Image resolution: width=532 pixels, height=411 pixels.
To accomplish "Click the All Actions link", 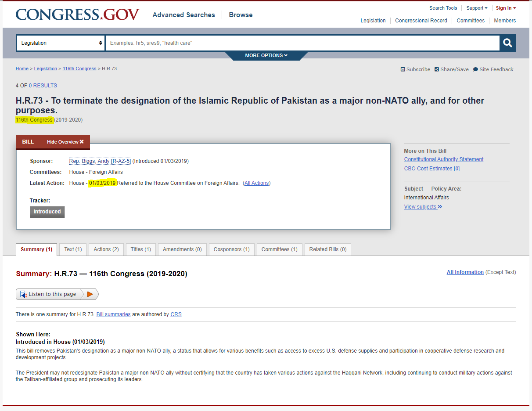I will point(257,183).
